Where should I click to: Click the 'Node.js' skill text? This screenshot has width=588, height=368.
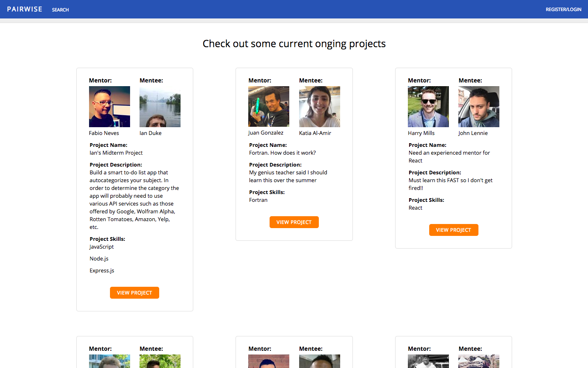pyautogui.click(x=99, y=258)
